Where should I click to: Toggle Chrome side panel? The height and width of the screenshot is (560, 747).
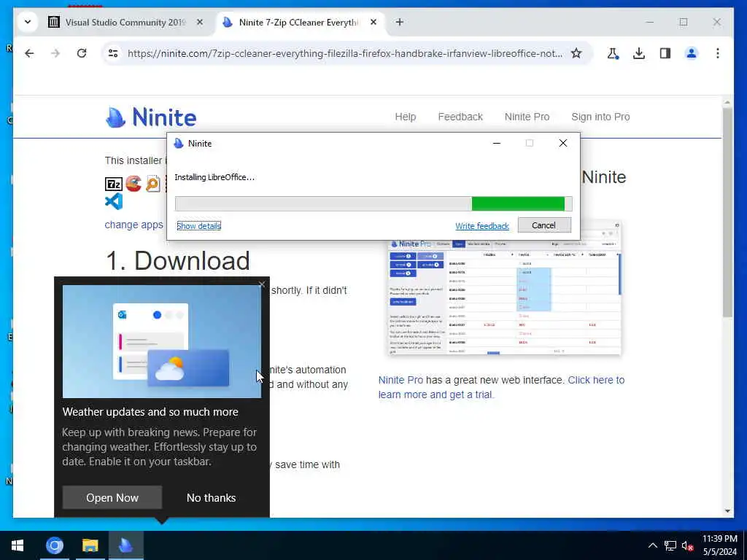665,53
